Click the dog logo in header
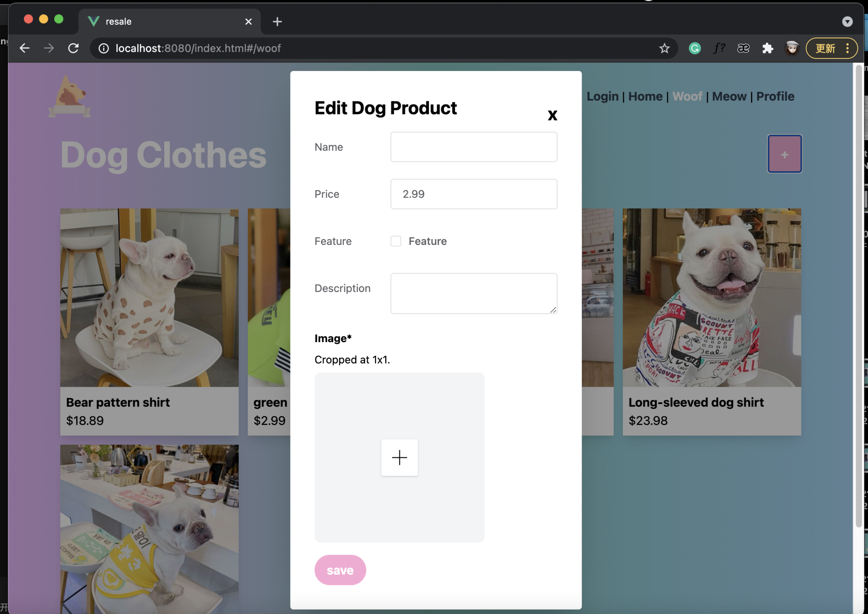This screenshot has width=868, height=614. (x=70, y=96)
